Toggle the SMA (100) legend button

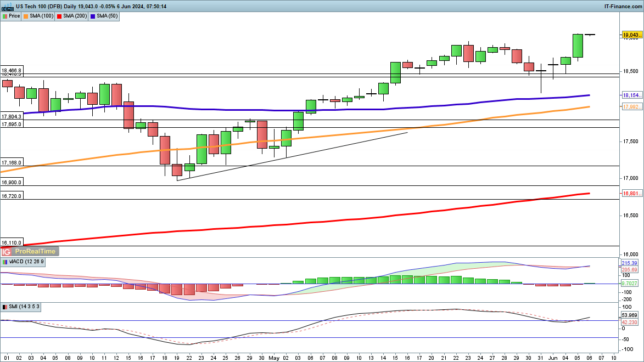[38, 16]
